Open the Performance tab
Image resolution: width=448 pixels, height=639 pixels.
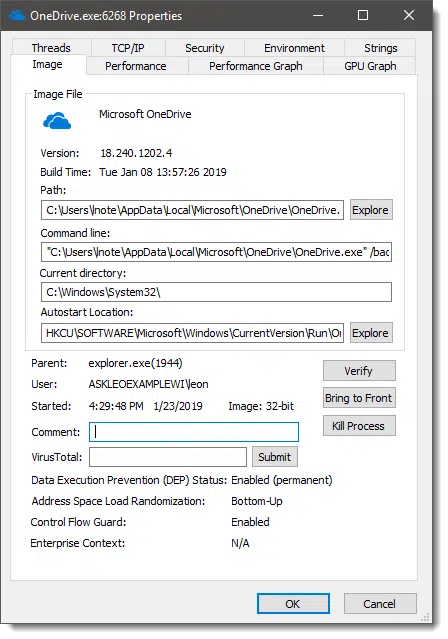[x=136, y=66]
